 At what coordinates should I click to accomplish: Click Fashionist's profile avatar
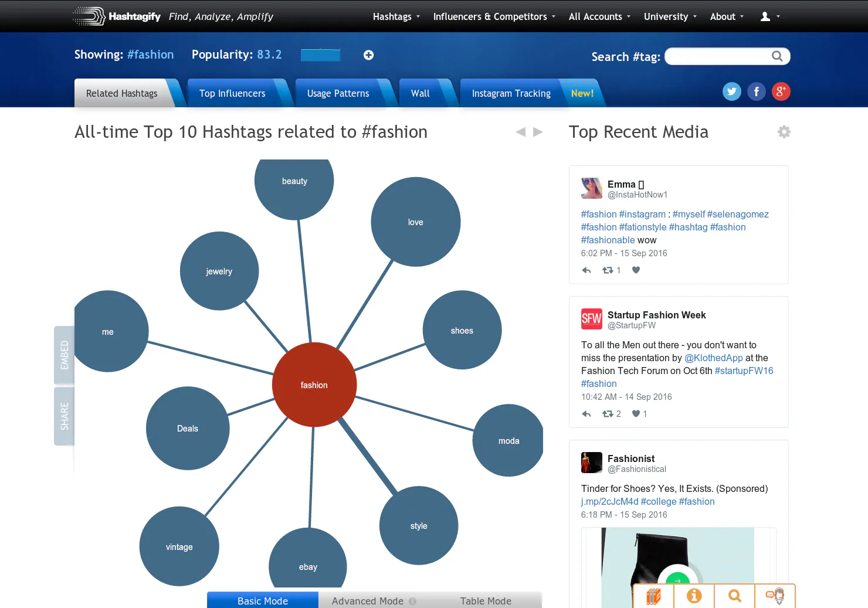(592, 463)
